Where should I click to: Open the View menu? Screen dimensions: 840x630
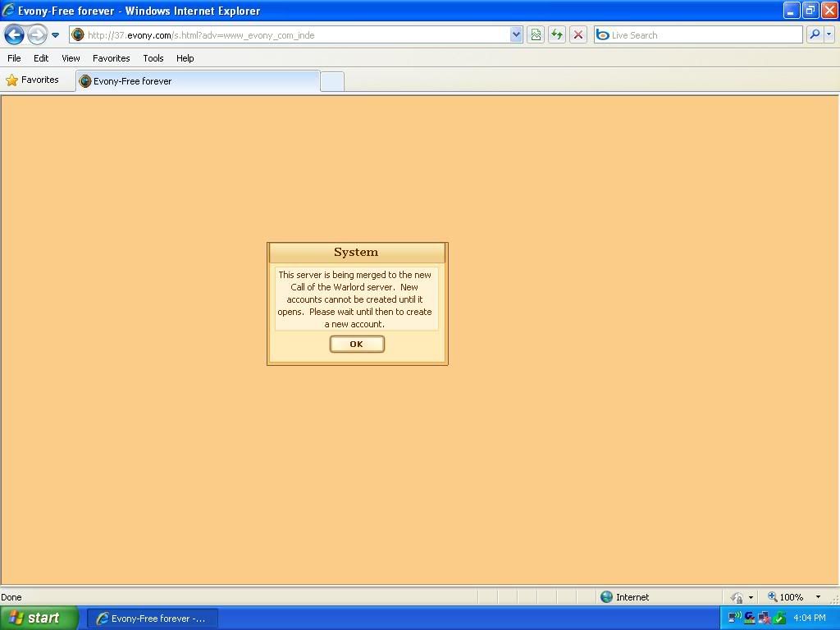(x=71, y=58)
